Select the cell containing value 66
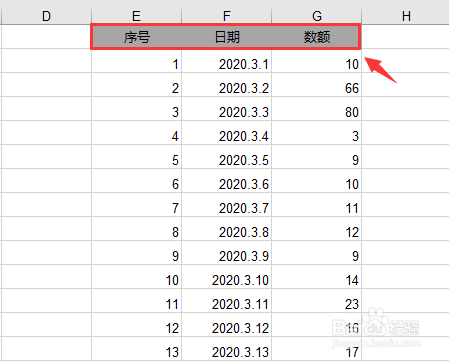The image size is (449, 361). 317,85
